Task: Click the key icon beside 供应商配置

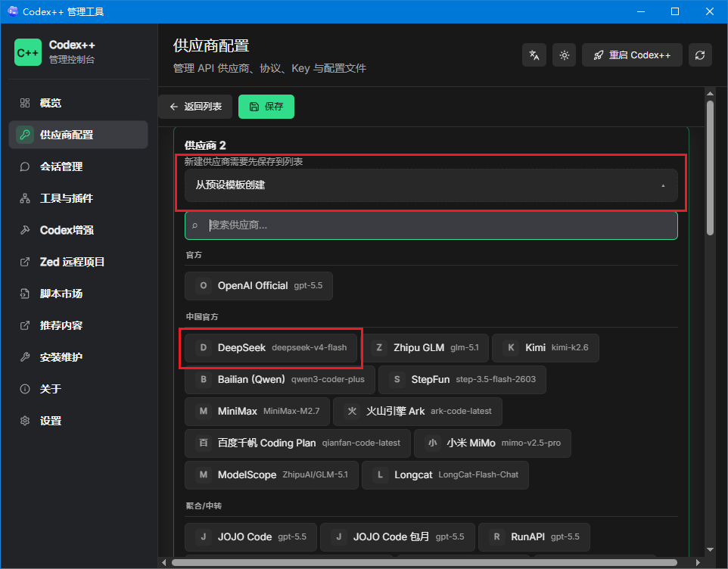Action: click(x=25, y=135)
